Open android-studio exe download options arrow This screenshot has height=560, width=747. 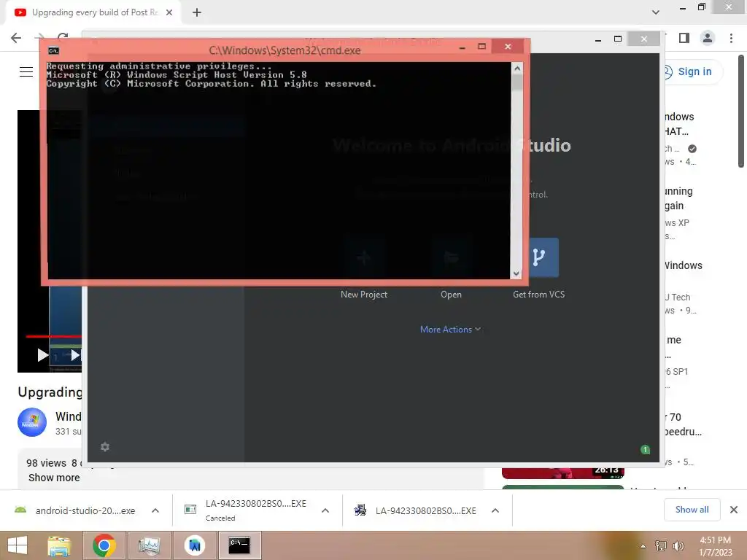[x=155, y=510]
